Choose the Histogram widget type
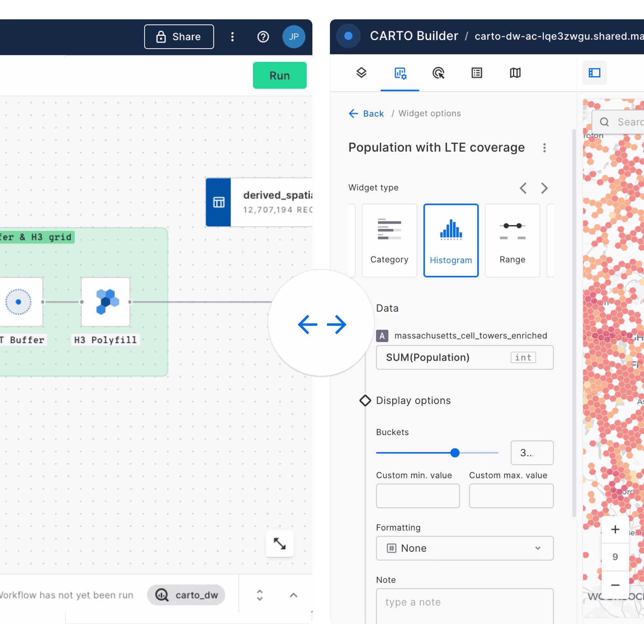This screenshot has height=644, width=644. (451, 240)
